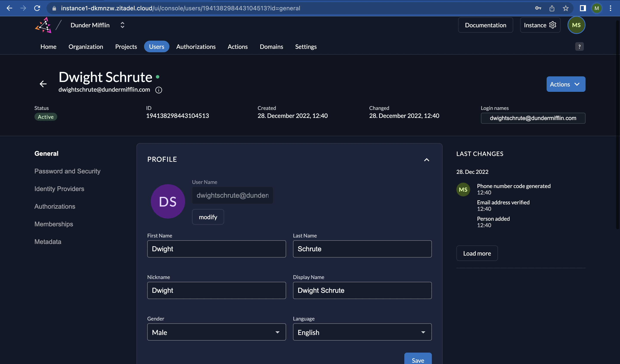The height and width of the screenshot is (364, 620).
Task: Open the Gender dropdown showing Male
Action: tap(216, 332)
